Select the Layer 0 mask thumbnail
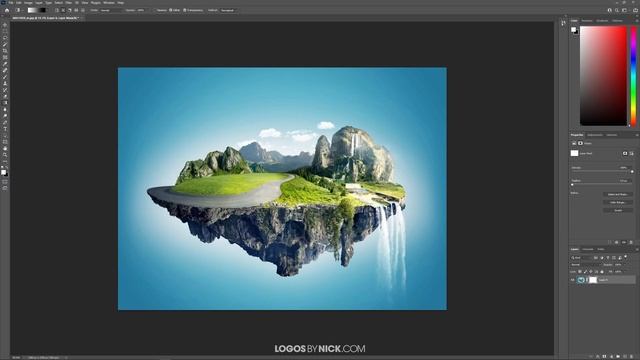The image size is (640, 360). [x=593, y=280]
